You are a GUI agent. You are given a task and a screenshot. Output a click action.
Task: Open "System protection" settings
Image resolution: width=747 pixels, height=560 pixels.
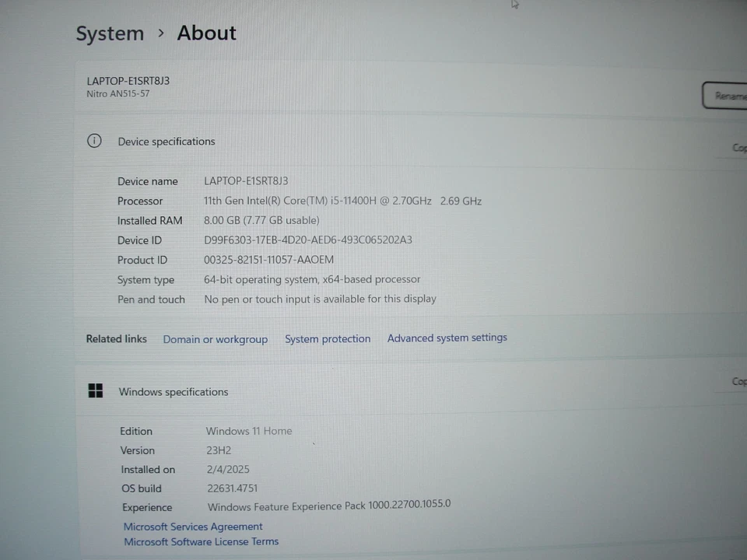(x=328, y=338)
